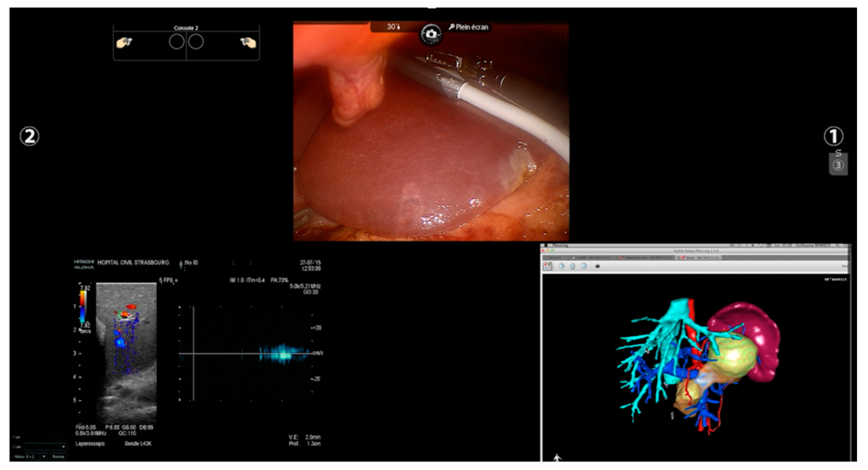Click the third blue head view icon

pos(584,266)
